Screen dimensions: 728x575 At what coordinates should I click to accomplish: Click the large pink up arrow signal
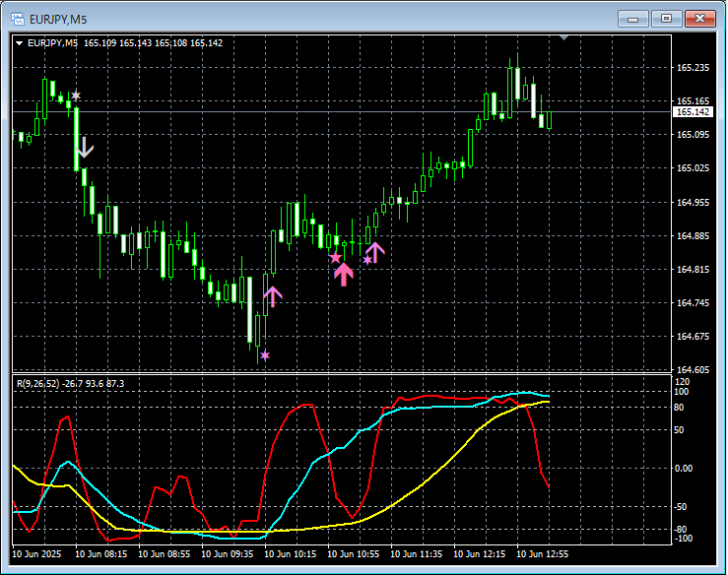(x=344, y=275)
